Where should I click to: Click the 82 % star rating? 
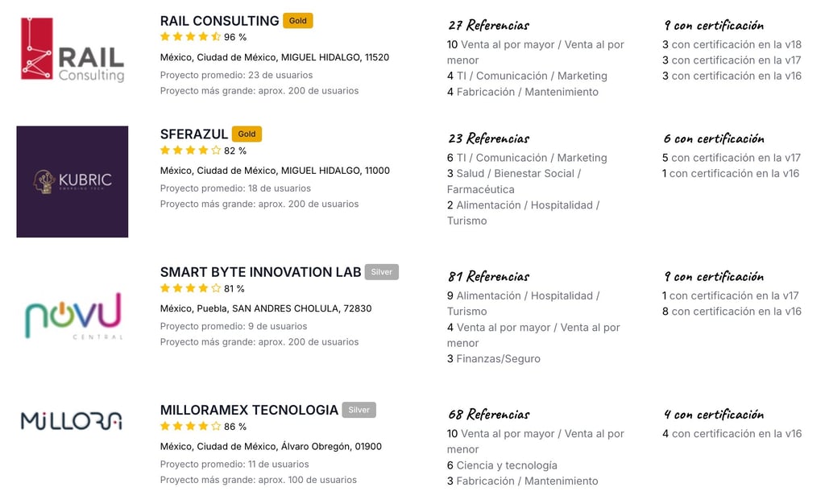pos(203,151)
